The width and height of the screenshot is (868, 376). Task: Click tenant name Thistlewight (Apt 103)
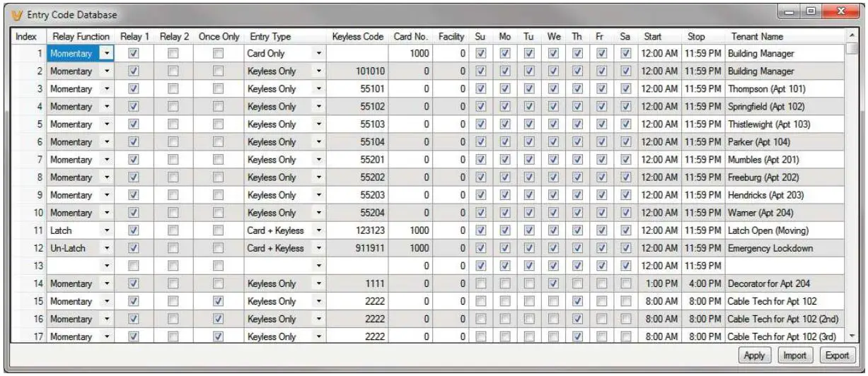(x=768, y=124)
